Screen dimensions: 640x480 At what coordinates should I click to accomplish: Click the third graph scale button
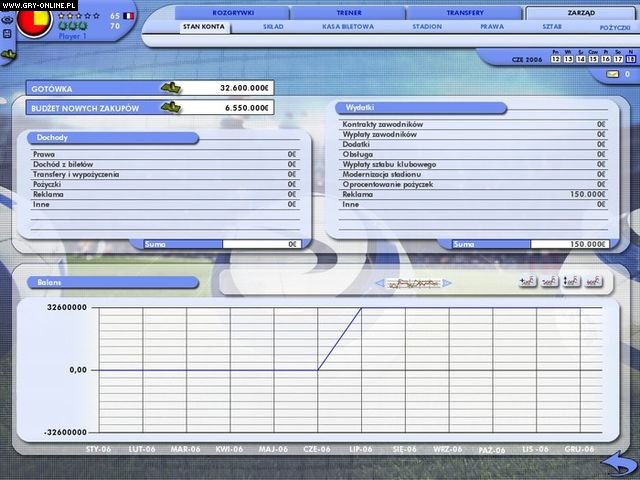(x=572, y=283)
